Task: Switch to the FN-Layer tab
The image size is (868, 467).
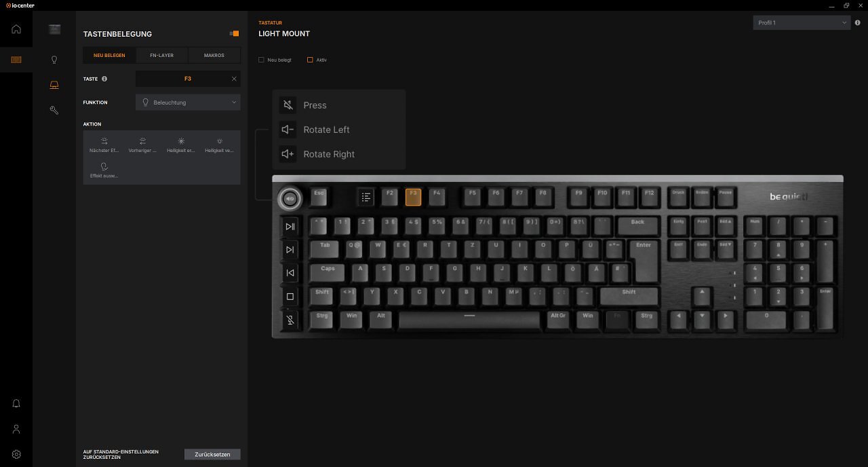Action: point(161,55)
